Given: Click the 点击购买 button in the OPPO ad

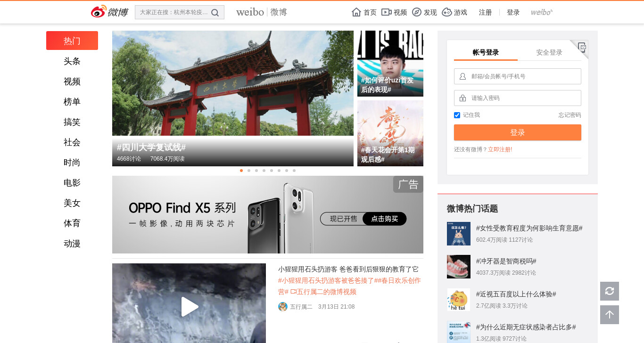Looking at the screenshot, I should (x=385, y=219).
